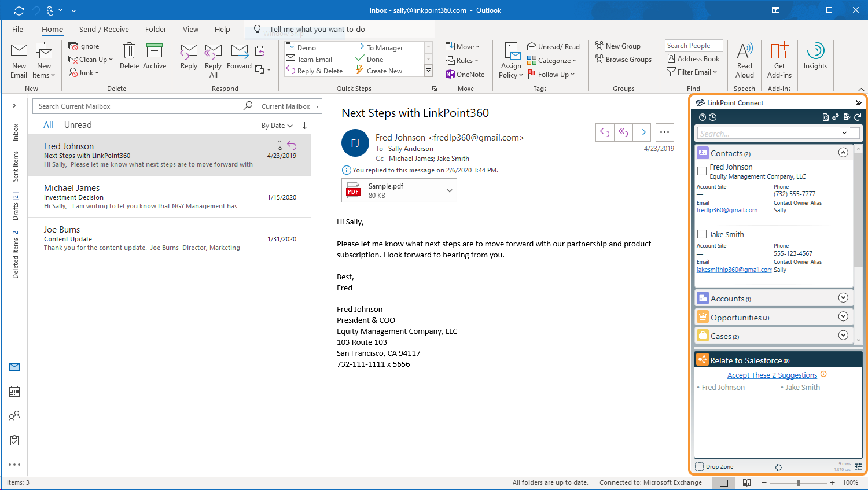Viewport: 868px width, 490px height.
Task: Open Calendar from the left navigation bar
Action: click(14, 392)
